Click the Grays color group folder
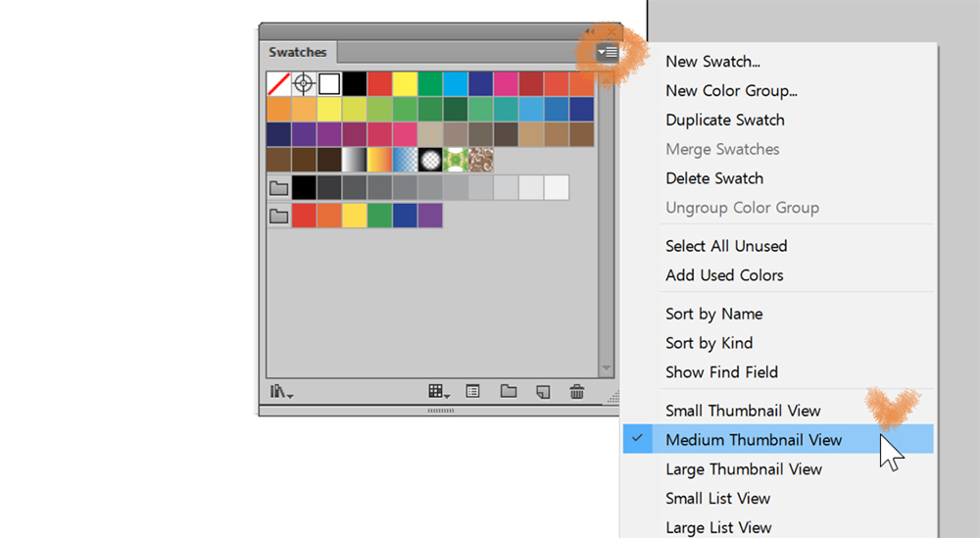This screenshot has height=538, width=980. coord(278,187)
